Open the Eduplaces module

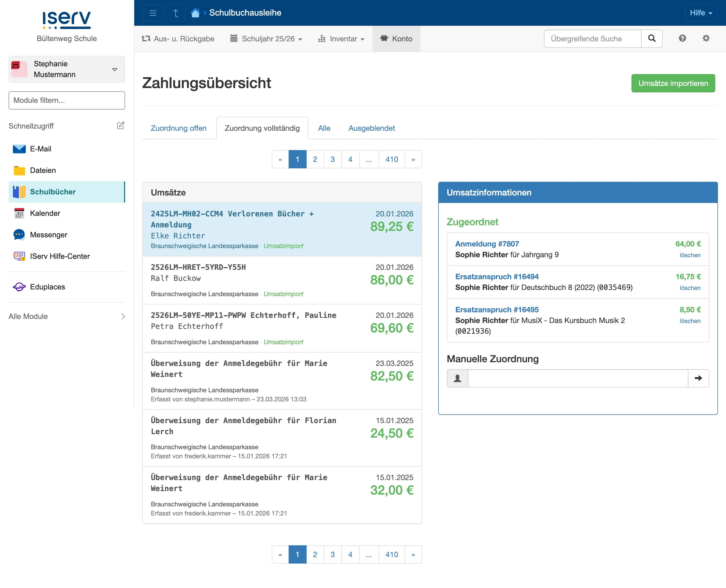47,287
